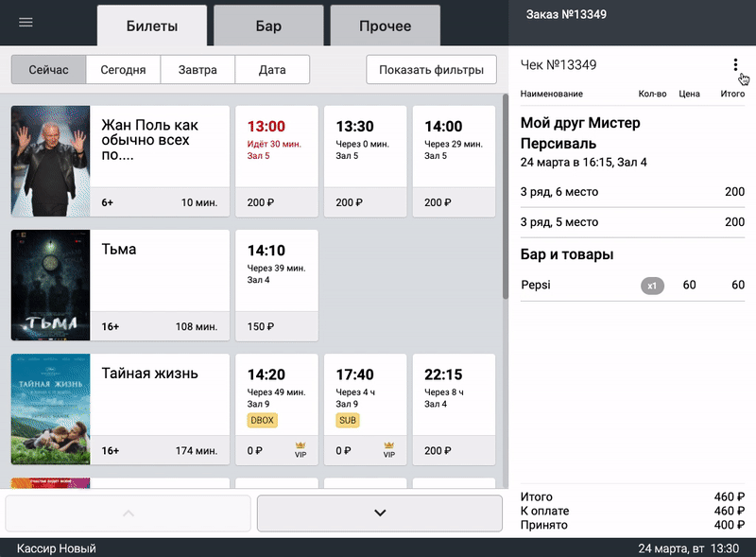
Task: Click the DBOX badge on 14:20 session
Action: click(x=263, y=420)
